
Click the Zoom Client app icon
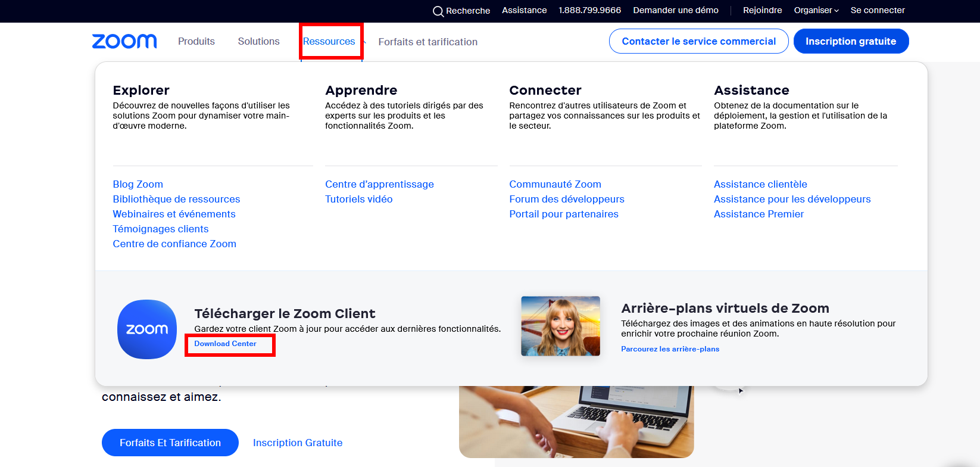coord(147,329)
